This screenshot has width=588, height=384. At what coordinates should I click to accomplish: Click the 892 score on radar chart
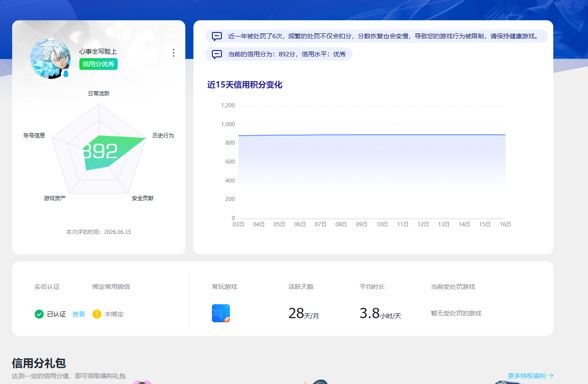(x=99, y=151)
